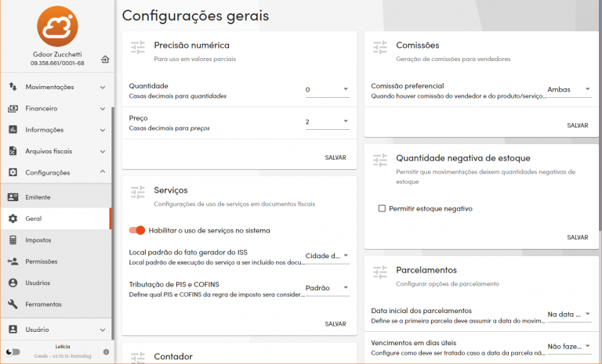Open the Comissão preferencial dropdown

(x=569, y=89)
